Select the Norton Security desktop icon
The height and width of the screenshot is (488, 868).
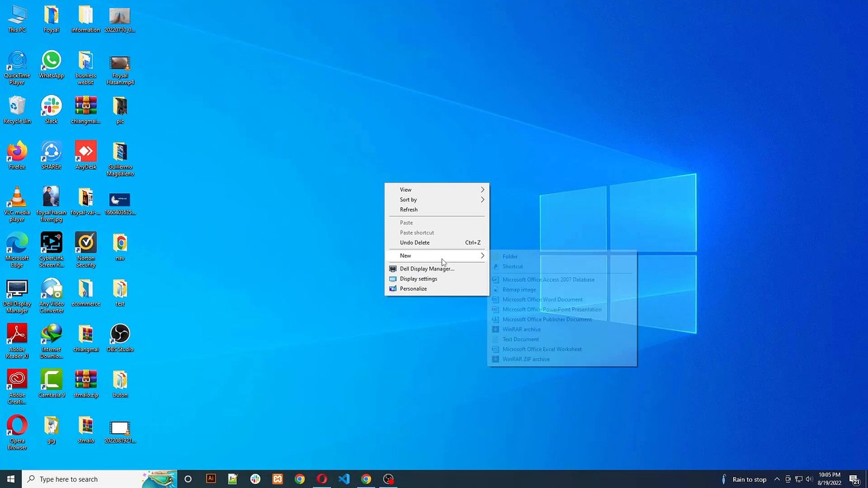click(x=85, y=244)
